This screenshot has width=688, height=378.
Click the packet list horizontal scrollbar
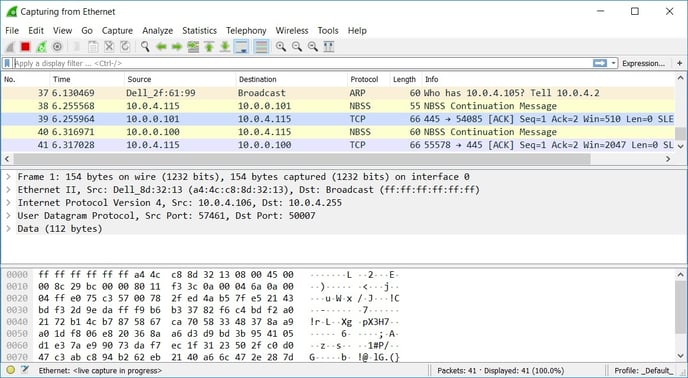301,159
